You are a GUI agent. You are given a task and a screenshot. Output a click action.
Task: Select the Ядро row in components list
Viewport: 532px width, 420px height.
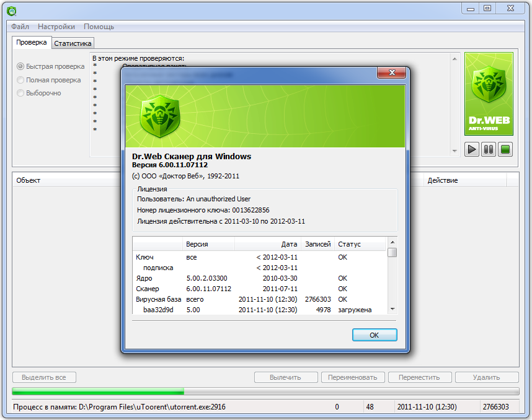(x=260, y=278)
